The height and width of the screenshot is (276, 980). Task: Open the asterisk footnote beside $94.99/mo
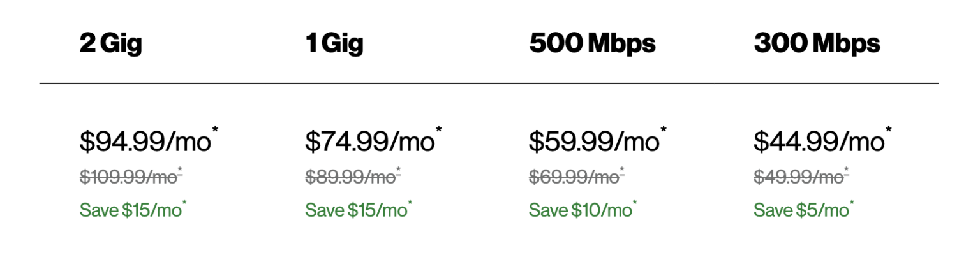pos(215,131)
